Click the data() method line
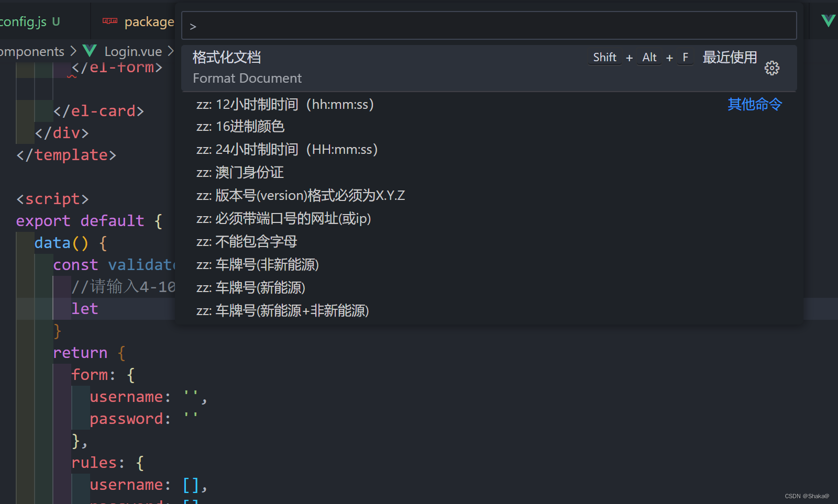Image resolution: width=838 pixels, height=504 pixels. coord(71,243)
